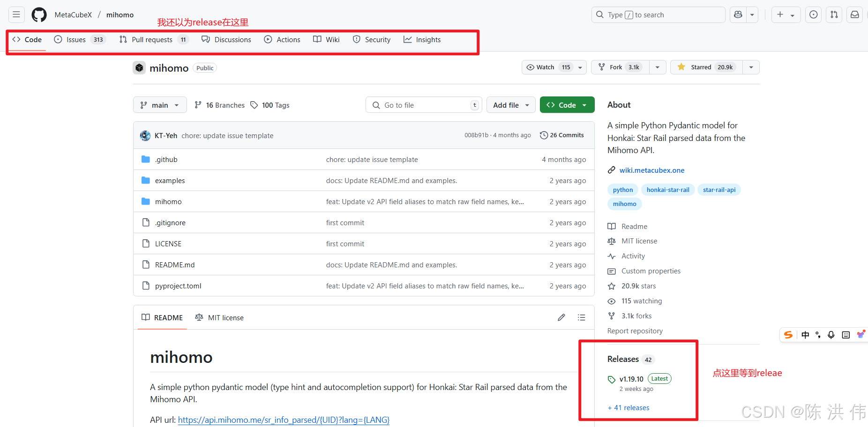868x427 pixels.
Task: Open the Releases 42 heading link
Action: pos(630,359)
